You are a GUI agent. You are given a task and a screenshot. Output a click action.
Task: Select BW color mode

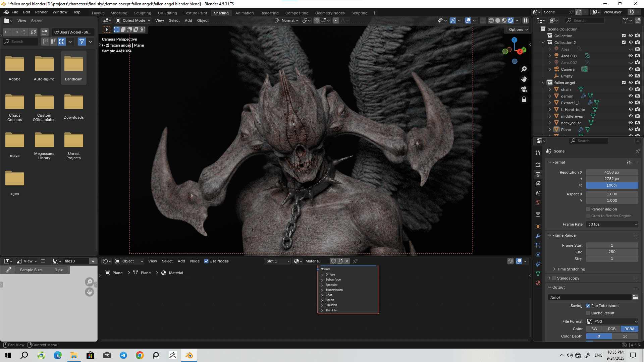click(x=594, y=329)
